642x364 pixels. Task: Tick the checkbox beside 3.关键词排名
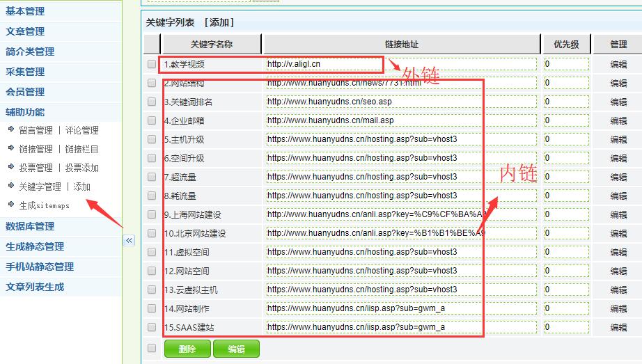click(x=152, y=102)
